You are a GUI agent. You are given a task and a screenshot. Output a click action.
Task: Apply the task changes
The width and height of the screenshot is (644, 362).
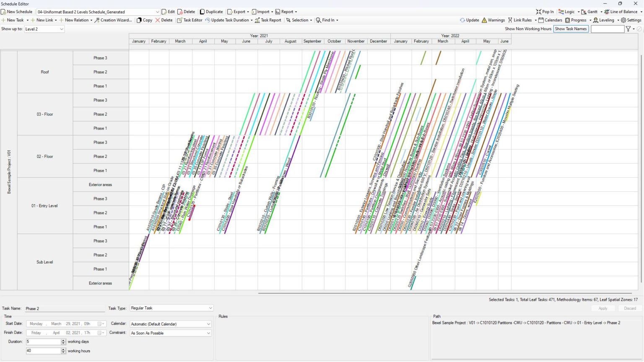pyautogui.click(x=602, y=308)
